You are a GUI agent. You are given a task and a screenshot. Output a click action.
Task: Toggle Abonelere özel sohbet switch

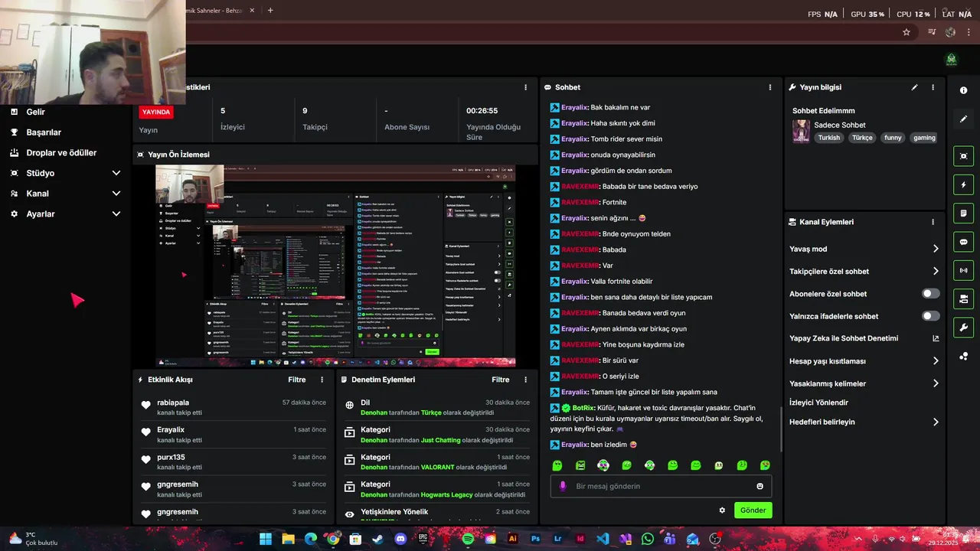pyautogui.click(x=930, y=294)
